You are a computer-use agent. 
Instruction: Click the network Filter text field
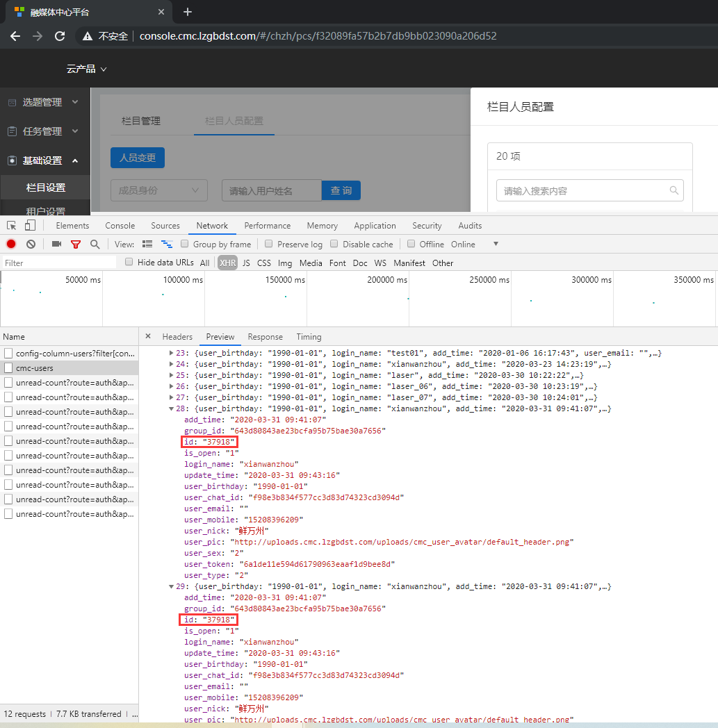[59, 263]
